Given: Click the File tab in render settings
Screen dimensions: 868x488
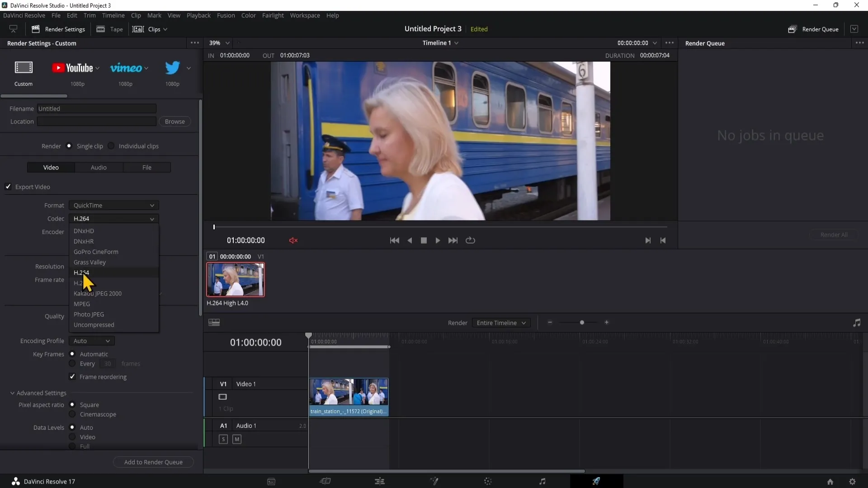Looking at the screenshot, I should [146, 168].
